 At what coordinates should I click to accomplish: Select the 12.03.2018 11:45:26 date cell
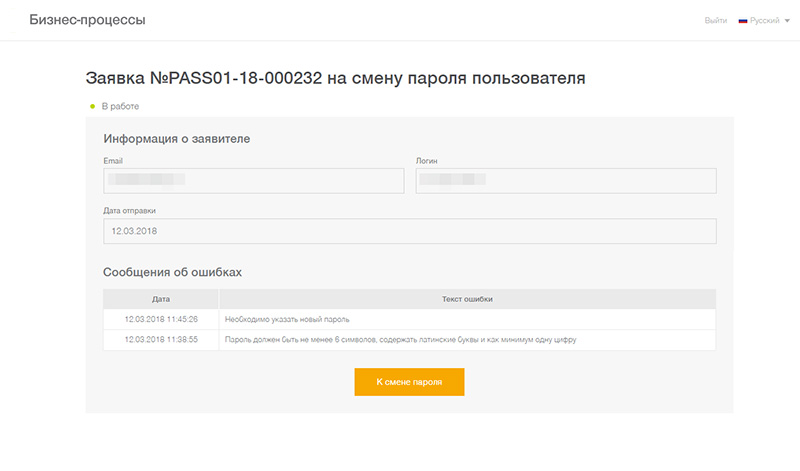161,319
